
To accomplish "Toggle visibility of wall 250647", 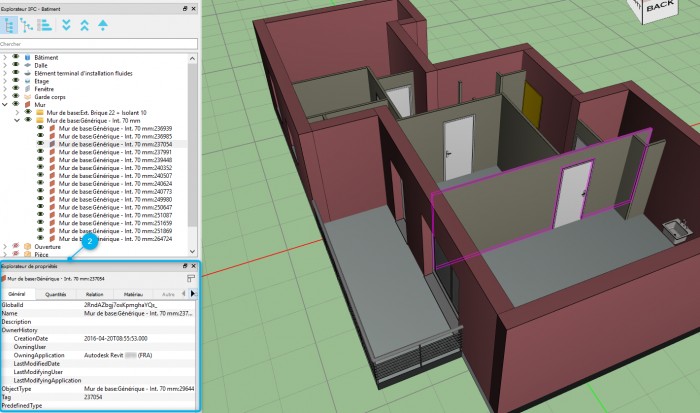I will point(40,207).
